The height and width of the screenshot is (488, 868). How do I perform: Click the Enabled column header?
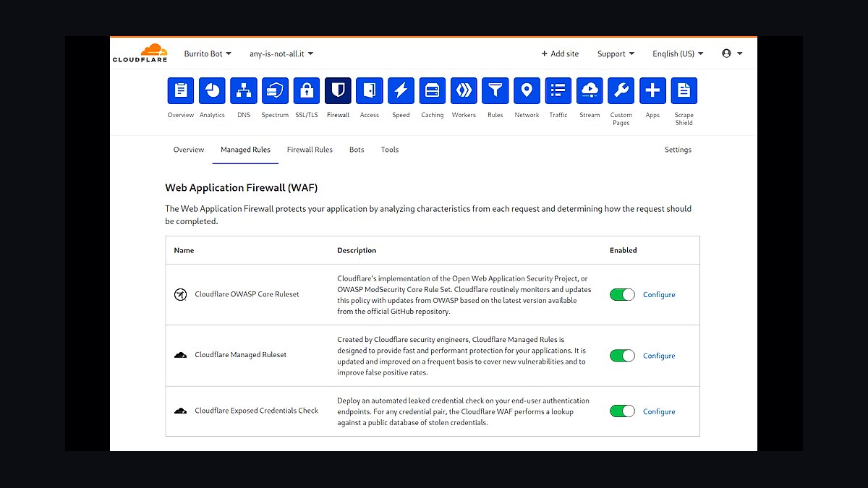tap(624, 250)
